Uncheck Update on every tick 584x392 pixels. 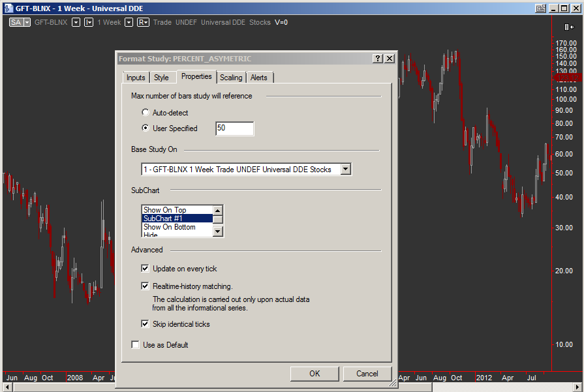pos(146,269)
